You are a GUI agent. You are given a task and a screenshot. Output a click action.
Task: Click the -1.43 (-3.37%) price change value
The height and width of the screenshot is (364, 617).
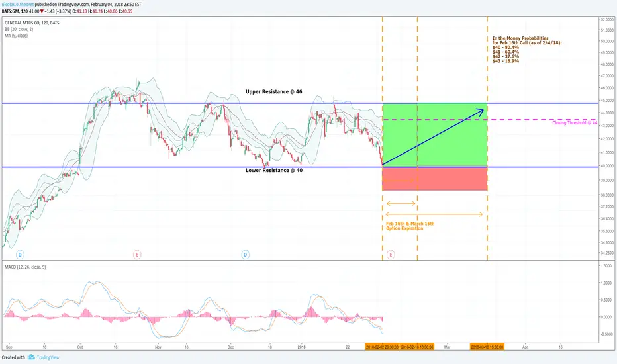point(58,11)
